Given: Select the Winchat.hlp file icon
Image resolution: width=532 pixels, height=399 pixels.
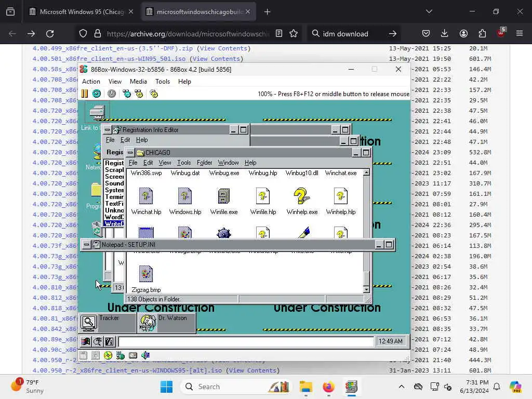Looking at the screenshot, I should pyautogui.click(x=146, y=196).
